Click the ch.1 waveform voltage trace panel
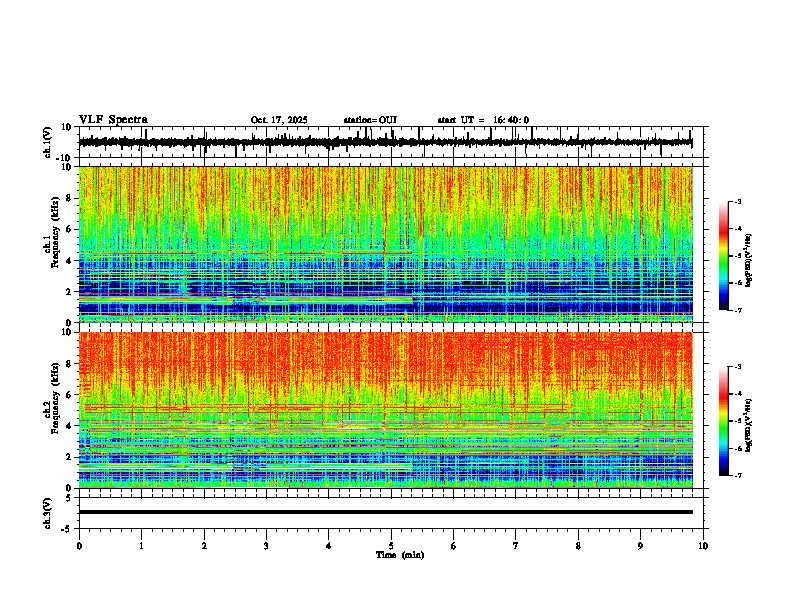Viewport: 792px width, 612px height. click(x=393, y=142)
